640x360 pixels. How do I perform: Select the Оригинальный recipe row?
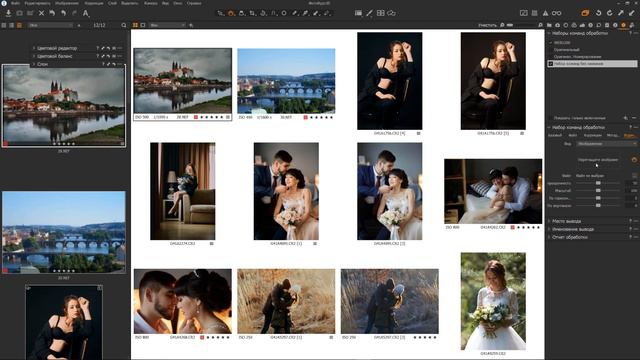567,50
